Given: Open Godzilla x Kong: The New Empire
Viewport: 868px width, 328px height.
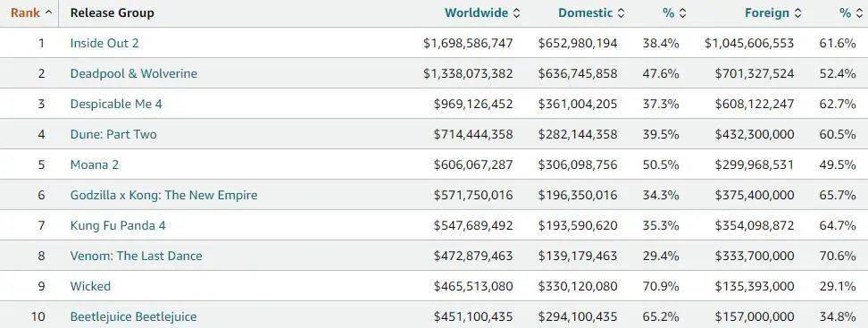Looking at the screenshot, I should click(163, 195).
